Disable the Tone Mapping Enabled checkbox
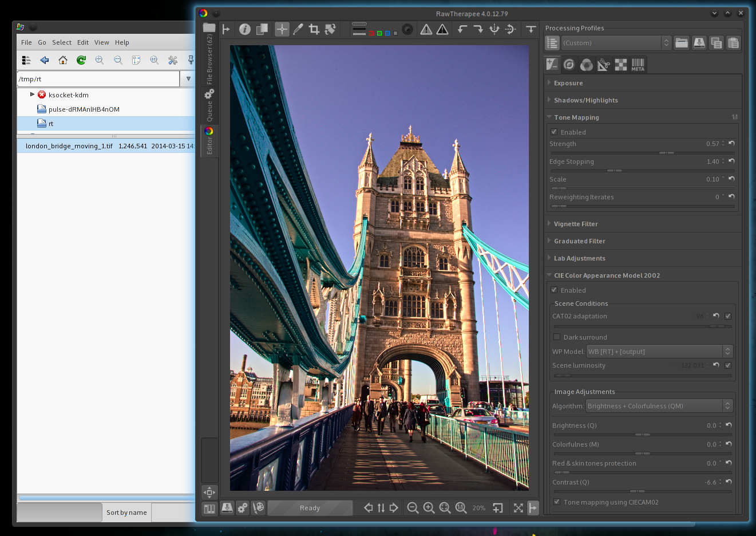 [554, 132]
